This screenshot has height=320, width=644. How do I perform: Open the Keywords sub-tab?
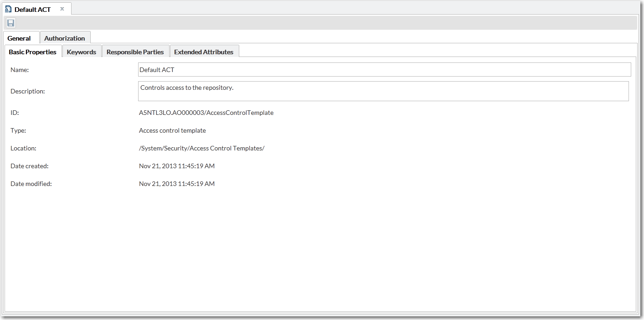(82, 52)
